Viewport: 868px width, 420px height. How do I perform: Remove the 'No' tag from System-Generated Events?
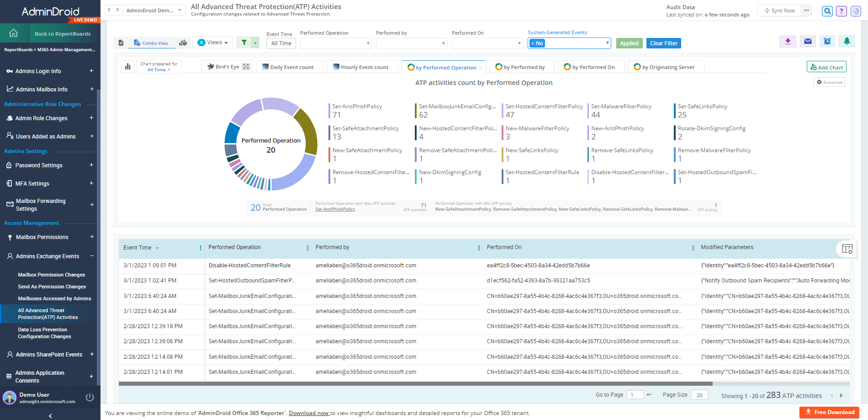pyautogui.click(x=533, y=43)
